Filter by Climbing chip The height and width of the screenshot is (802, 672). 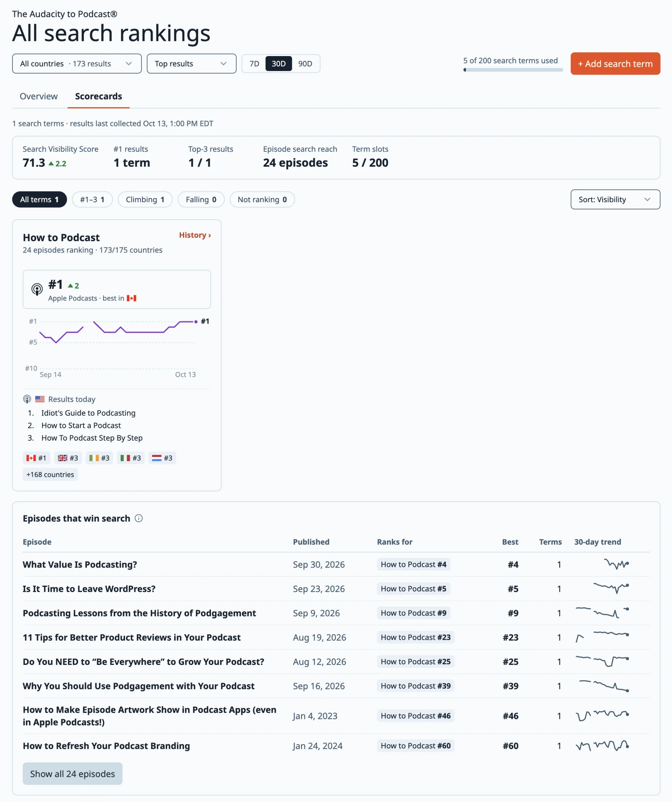(145, 199)
